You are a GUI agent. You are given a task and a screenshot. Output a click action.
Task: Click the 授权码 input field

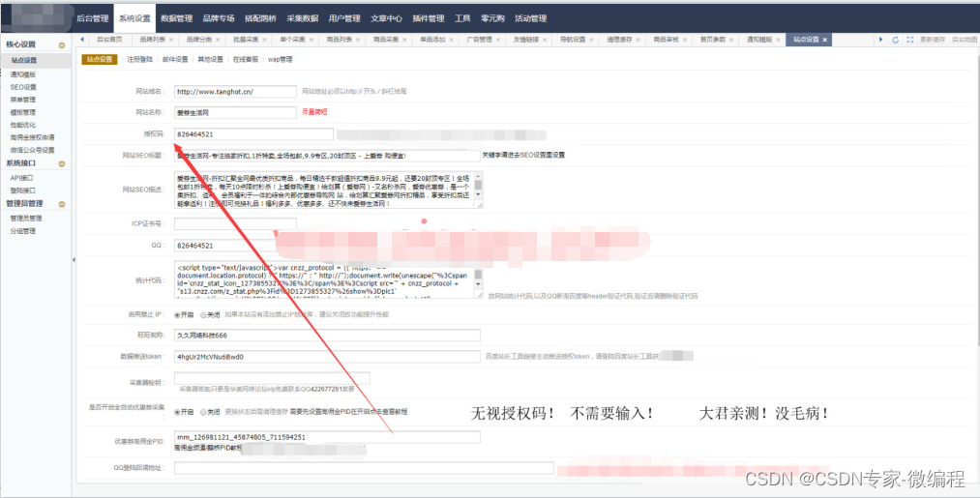pyautogui.click(x=253, y=133)
